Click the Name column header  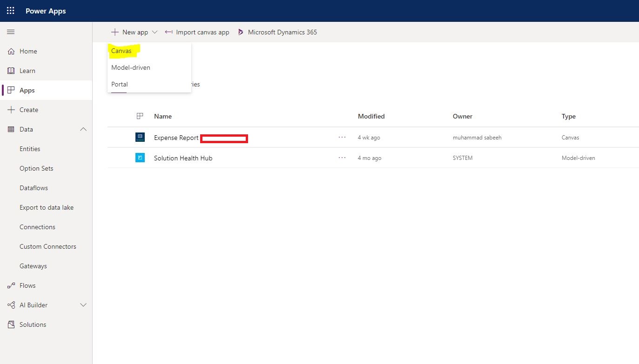pyautogui.click(x=163, y=116)
